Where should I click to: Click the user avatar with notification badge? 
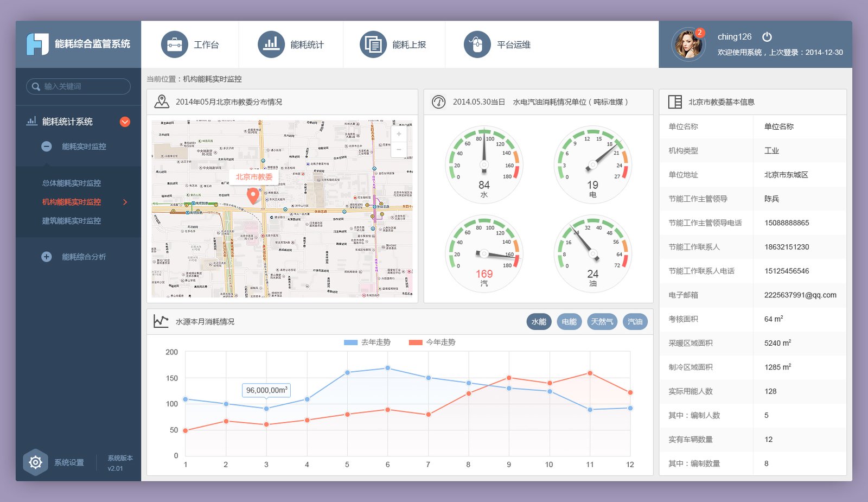(x=687, y=45)
